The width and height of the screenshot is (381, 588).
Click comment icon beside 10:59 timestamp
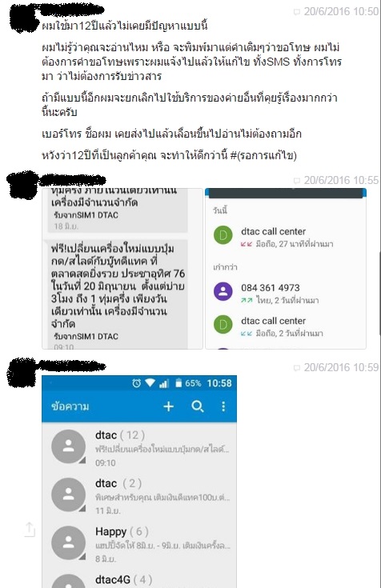pyautogui.click(x=296, y=368)
